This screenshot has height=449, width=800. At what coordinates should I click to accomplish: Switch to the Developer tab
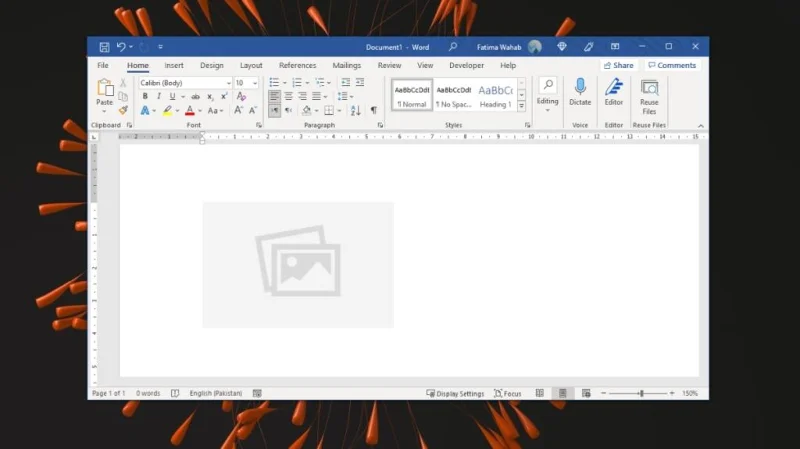466,65
